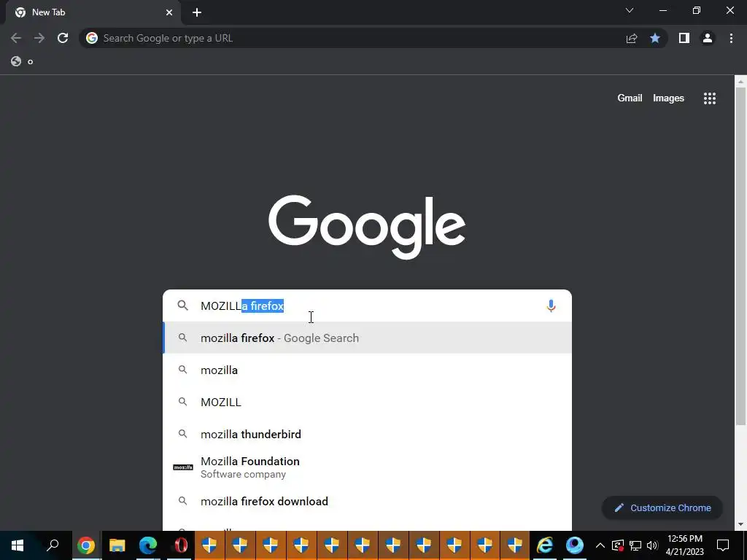This screenshot has width=747, height=560.
Task: Open a new tab with plus button
Action: [197, 12]
